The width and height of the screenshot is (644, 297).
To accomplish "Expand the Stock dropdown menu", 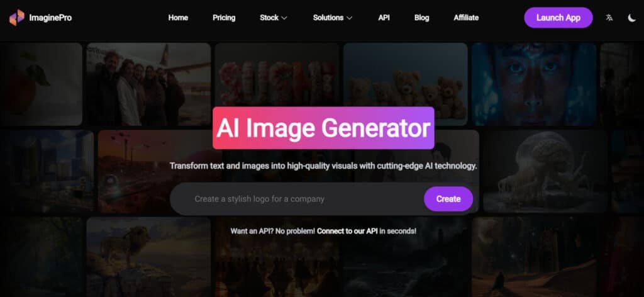I will pos(273,18).
